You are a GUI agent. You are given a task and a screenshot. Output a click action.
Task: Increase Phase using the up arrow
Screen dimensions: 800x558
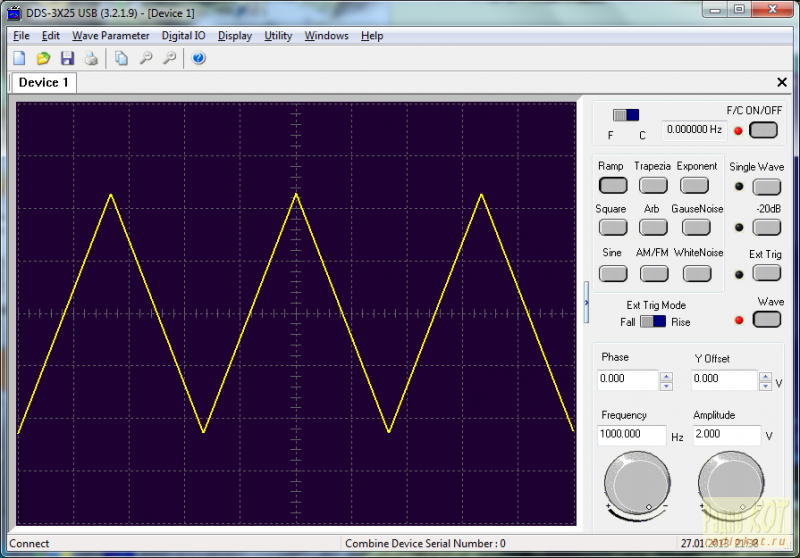tap(667, 376)
